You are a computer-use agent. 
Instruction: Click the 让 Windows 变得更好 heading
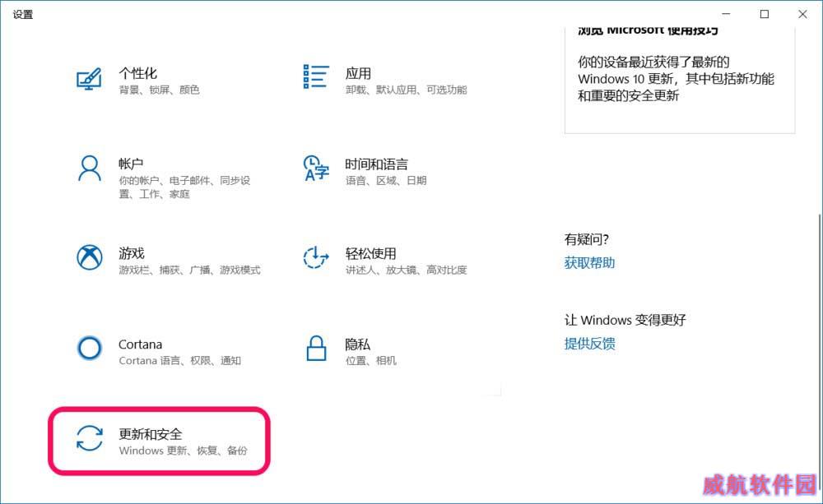[x=625, y=320]
